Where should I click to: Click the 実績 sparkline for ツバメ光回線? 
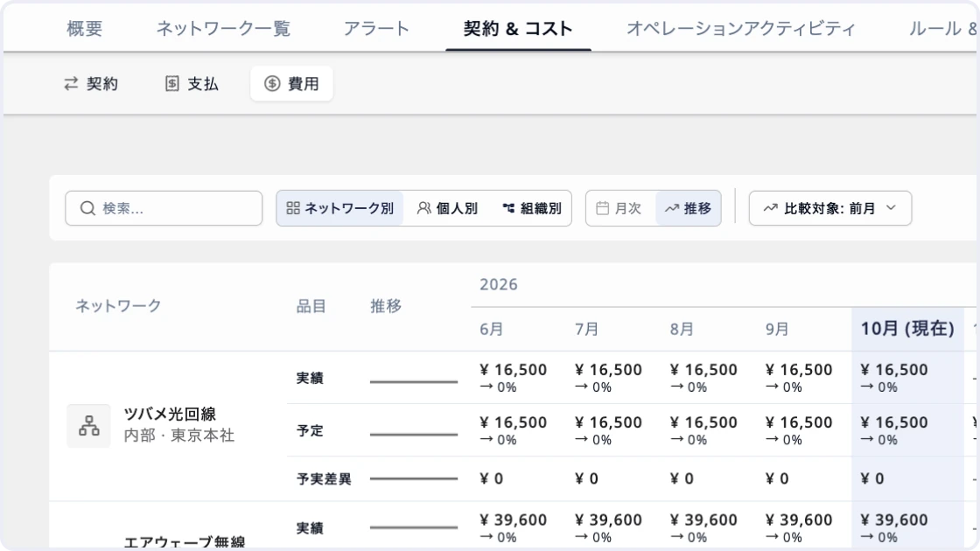click(414, 381)
